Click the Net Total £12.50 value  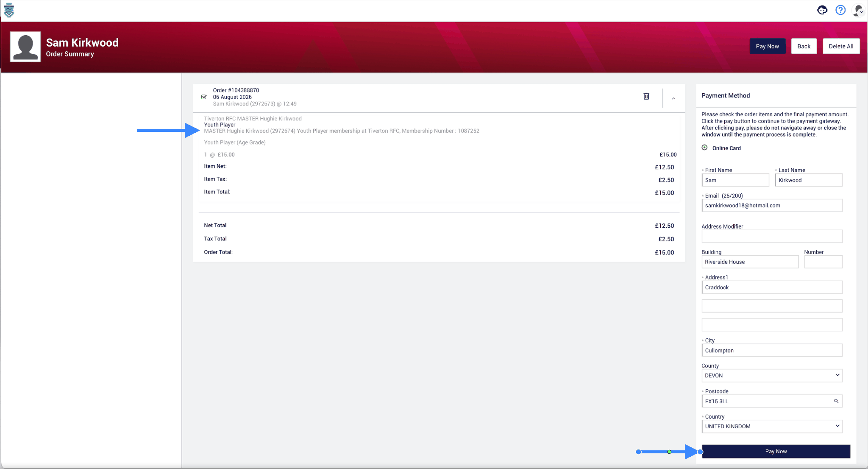[664, 226]
